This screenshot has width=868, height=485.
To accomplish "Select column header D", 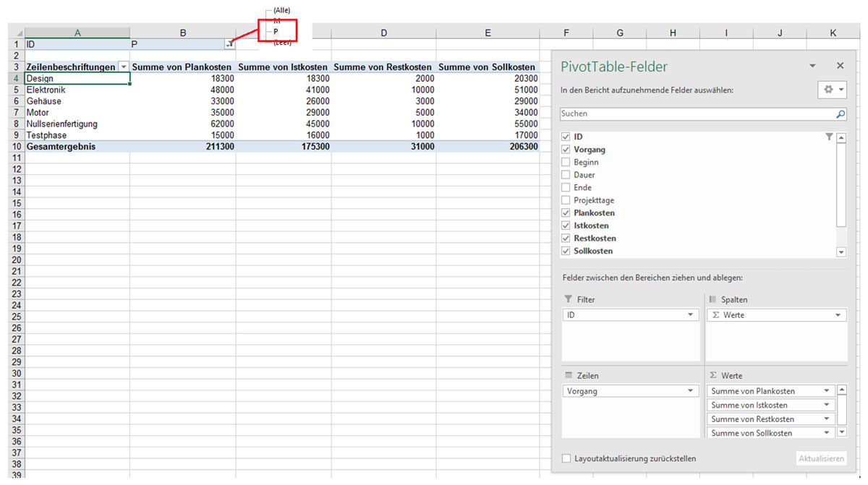I will [383, 33].
